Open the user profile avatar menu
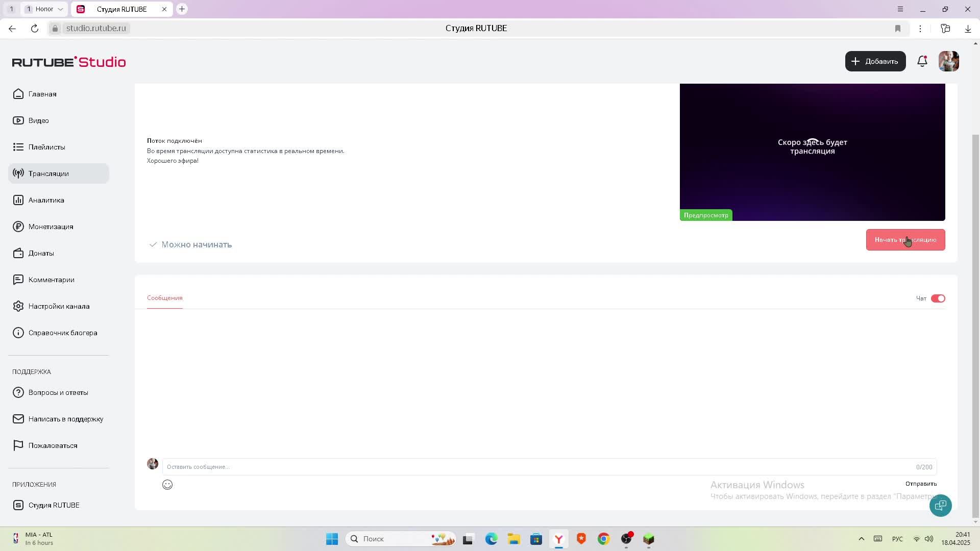 tap(949, 61)
